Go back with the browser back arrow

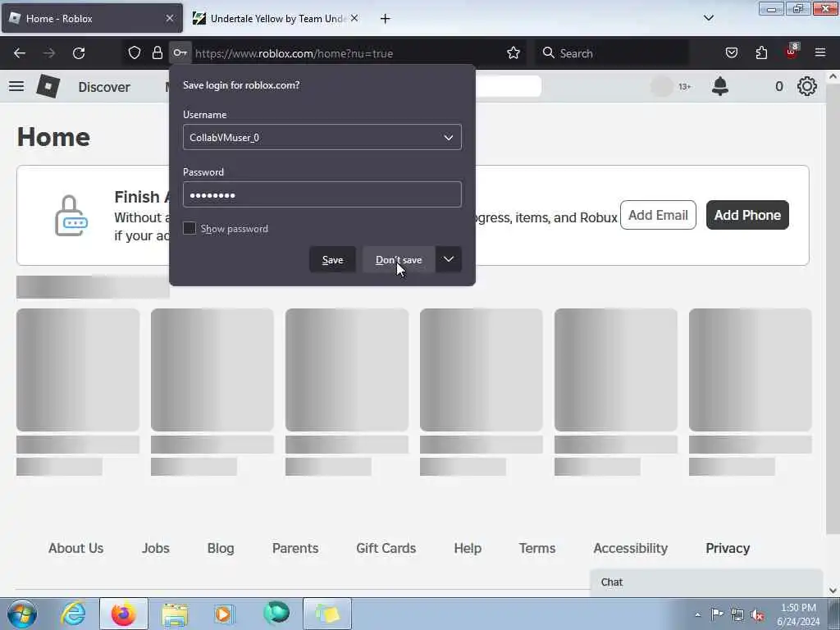pos(20,53)
